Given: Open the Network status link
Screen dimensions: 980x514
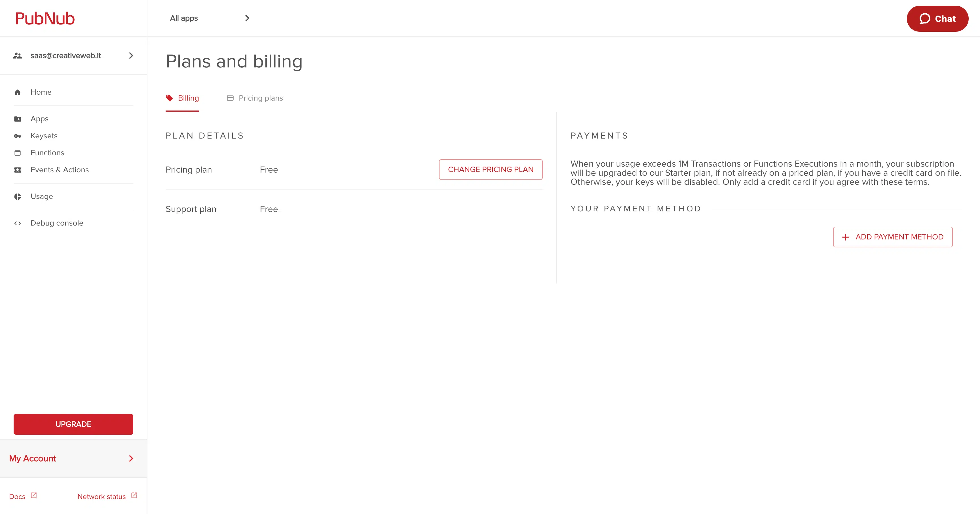Looking at the screenshot, I should click(107, 496).
